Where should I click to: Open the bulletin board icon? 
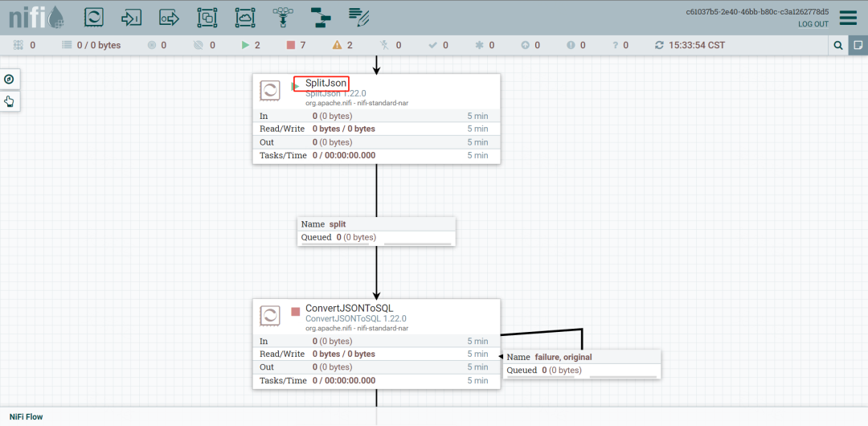(858, 46)
